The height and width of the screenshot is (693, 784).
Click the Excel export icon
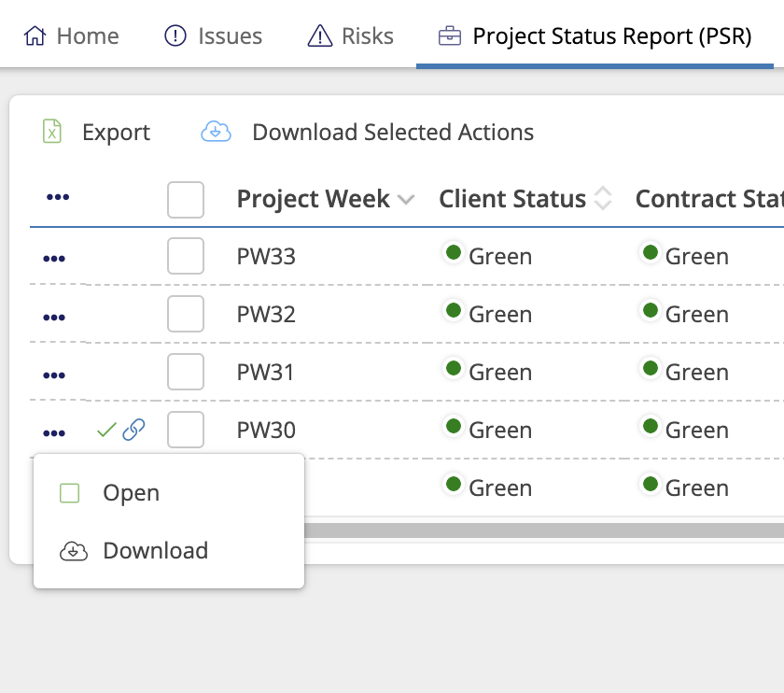(x=53, y=132)
